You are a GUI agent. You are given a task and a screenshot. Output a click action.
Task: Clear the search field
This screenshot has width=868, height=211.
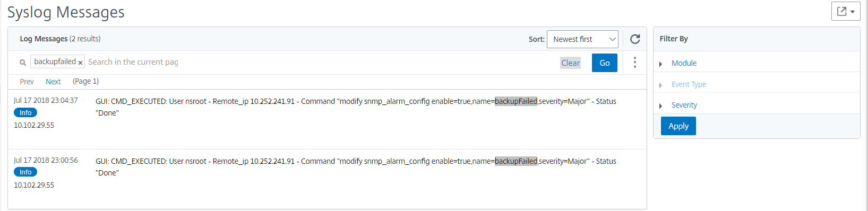click(571, 63)
